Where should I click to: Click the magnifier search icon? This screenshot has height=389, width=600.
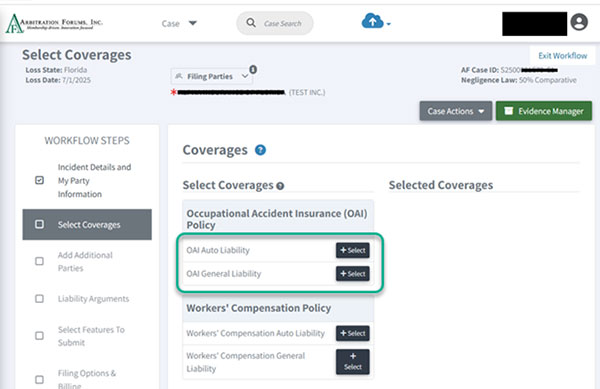(x=251, y=23)
